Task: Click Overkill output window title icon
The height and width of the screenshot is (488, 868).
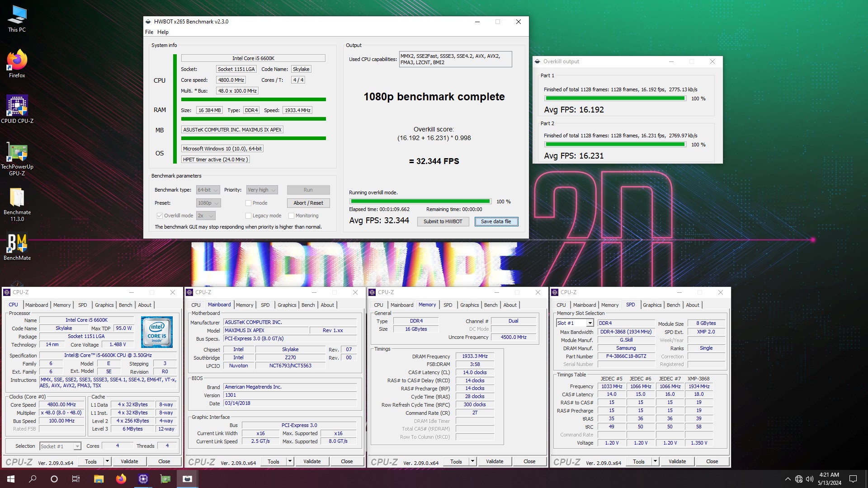Action: [537, 61]
